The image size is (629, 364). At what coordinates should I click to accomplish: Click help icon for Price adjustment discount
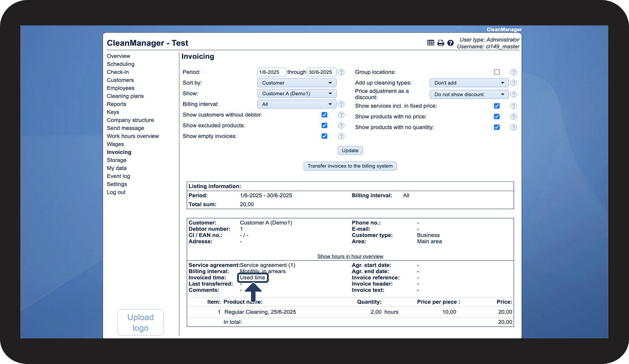[x=513, y=95]
